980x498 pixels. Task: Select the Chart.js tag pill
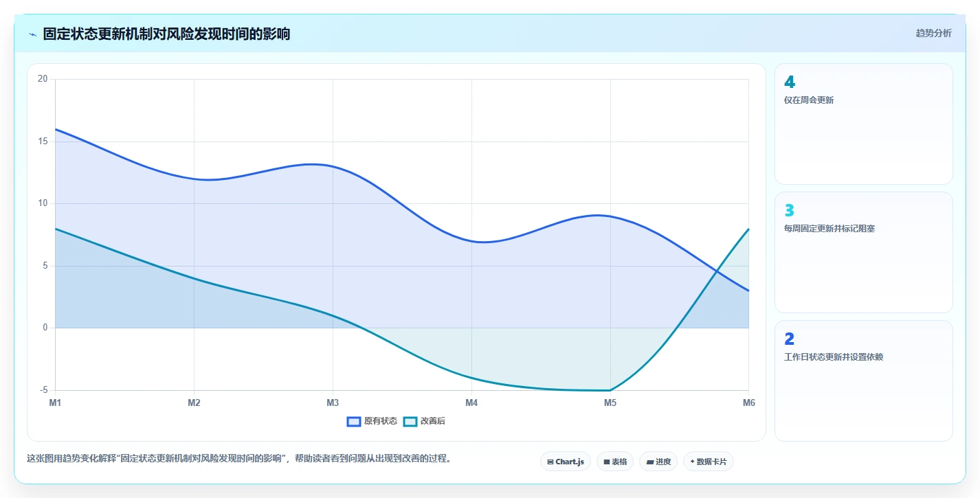[x=566, y=462]
